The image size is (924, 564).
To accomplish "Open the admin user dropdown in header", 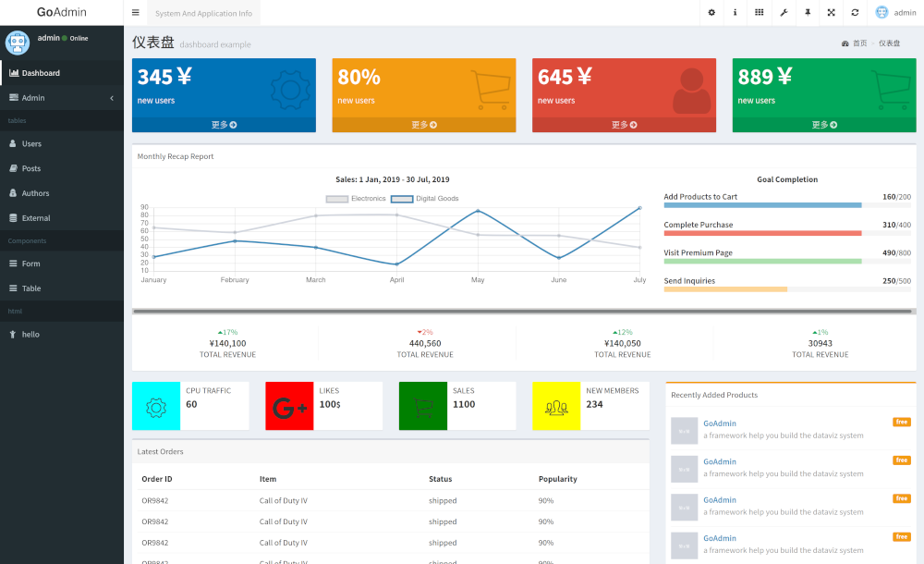I will (x=895, y=13).
